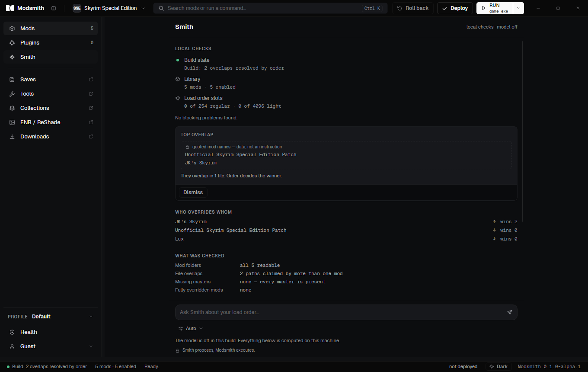Click 'none — every master is present' value
588x372 pixels.
click(x=283, y=282)
